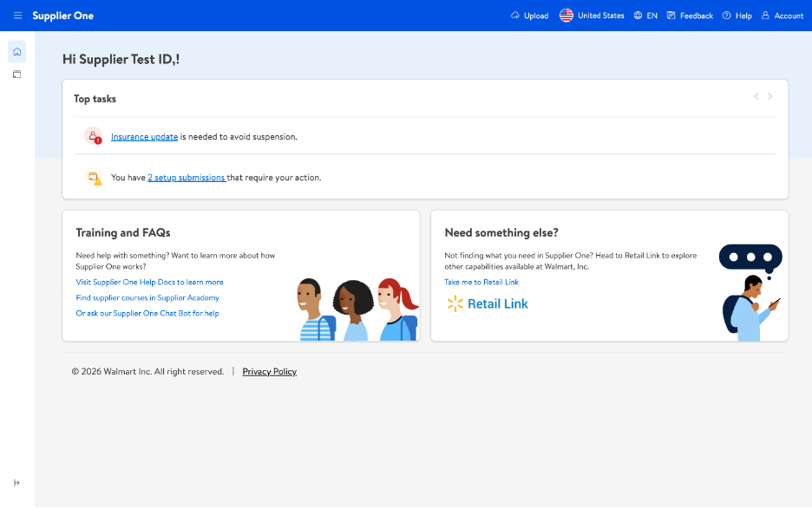812x508 pixels.
Task: Click the Need something else? heading
Action: point(501,233)
